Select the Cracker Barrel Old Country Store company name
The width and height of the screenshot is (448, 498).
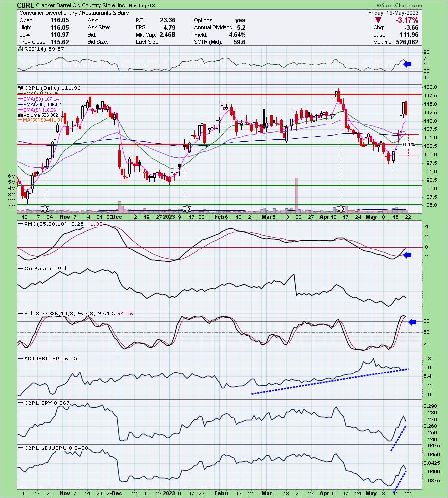pyautogui.click(x=82, y=5)
